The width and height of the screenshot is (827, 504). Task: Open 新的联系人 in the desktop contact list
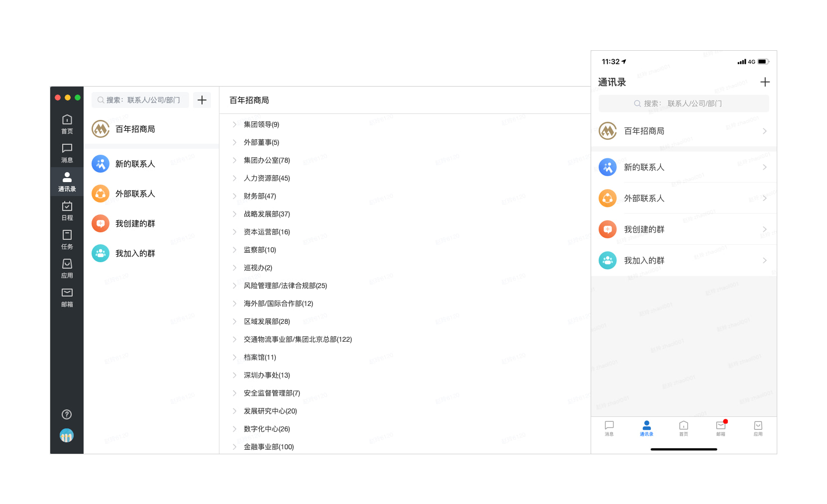tap(135, 163)
